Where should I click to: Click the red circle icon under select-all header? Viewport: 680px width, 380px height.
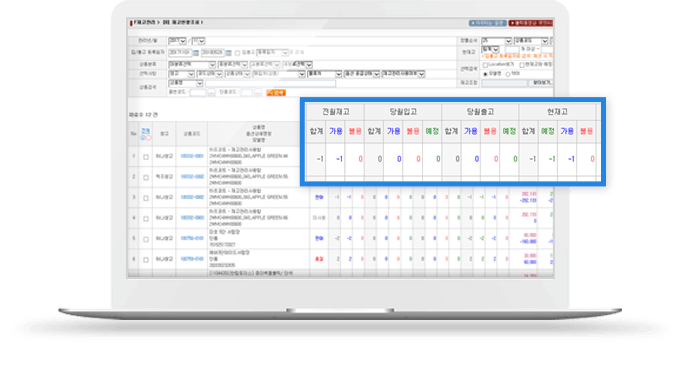point(148,138)
